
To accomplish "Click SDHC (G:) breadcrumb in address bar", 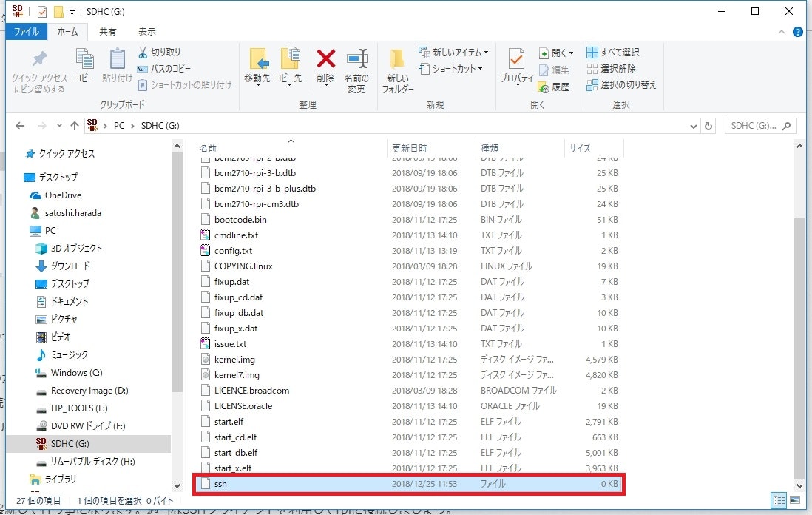I will tap(160, 126).
